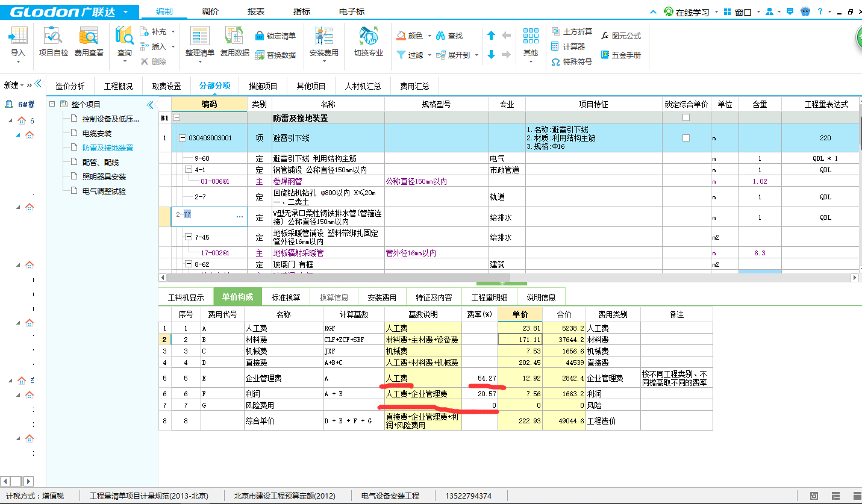Open the 工程量明细 bottom tab
Viewport: 862px width, 504px height.
[x=489, y=297]
